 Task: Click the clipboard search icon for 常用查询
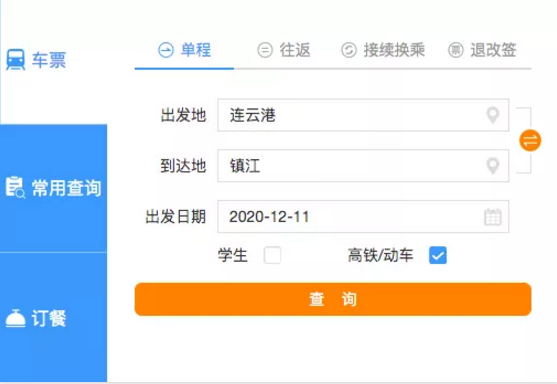(x=15, y=187)
